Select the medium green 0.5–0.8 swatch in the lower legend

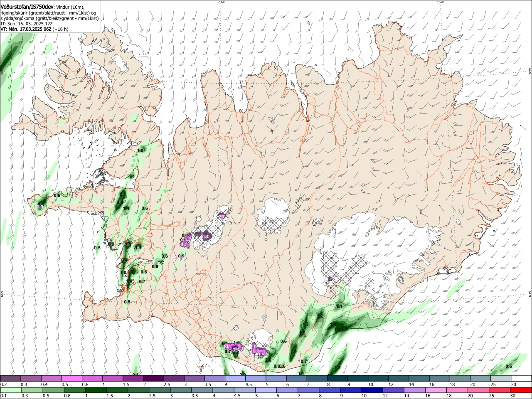pyautogui.click(x=53, y=390)
